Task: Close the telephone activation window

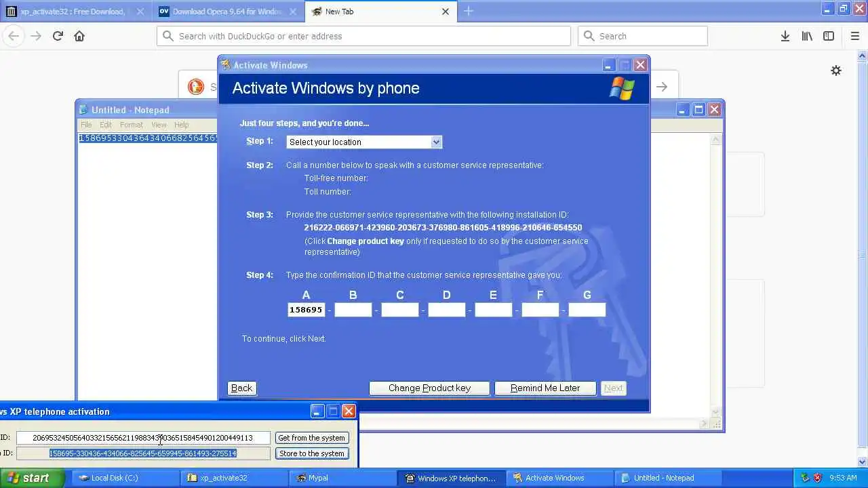Action: 349,411
